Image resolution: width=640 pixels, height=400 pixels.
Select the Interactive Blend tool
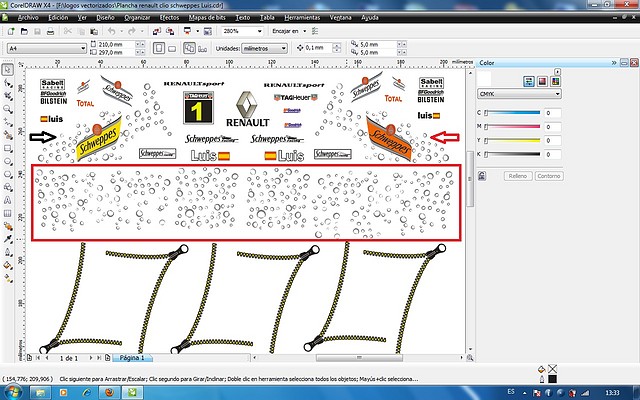[x=7, y=227]
